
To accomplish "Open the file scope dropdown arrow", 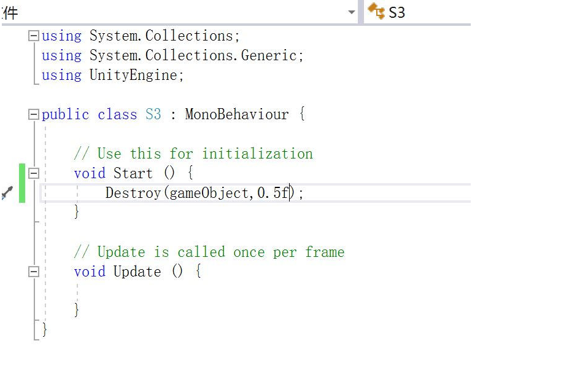I will click(351, 12).
